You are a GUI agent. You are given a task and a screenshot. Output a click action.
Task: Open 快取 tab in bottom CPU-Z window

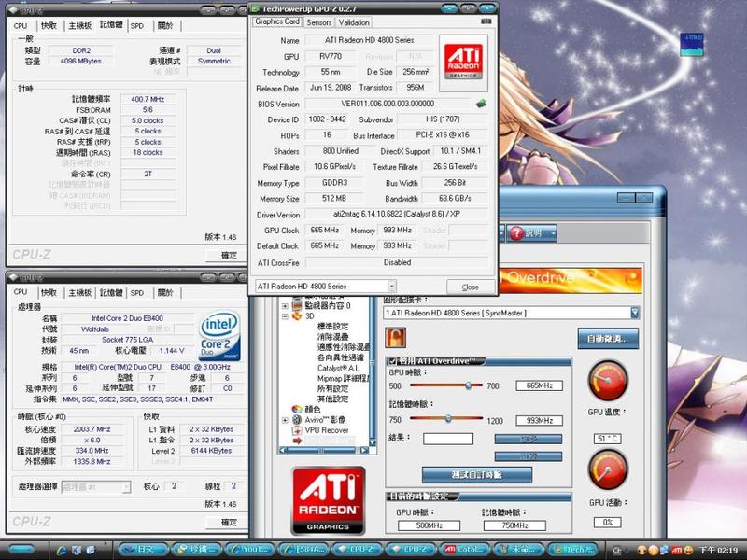click(x=49, y=292)
